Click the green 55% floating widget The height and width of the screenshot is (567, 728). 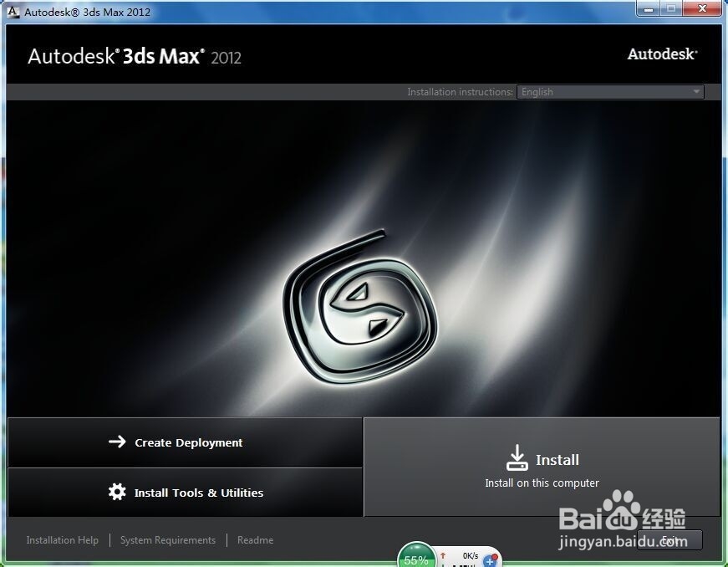coord(416,555)
